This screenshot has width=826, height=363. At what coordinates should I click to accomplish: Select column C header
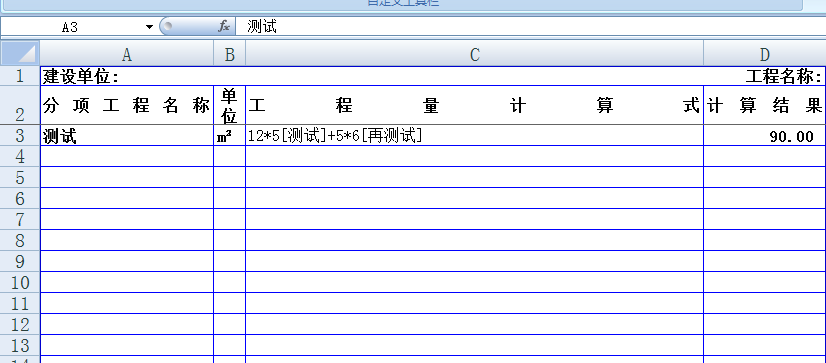coord(475,54)
